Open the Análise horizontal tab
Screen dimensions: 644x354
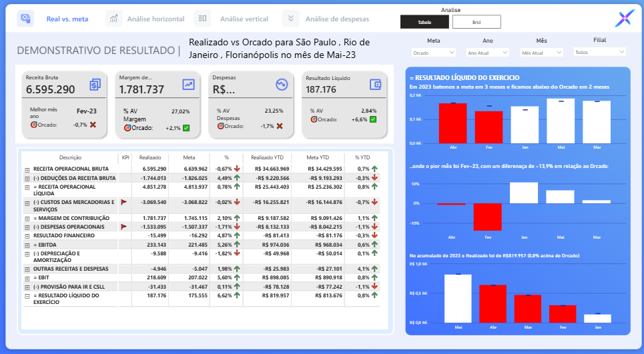155,19
